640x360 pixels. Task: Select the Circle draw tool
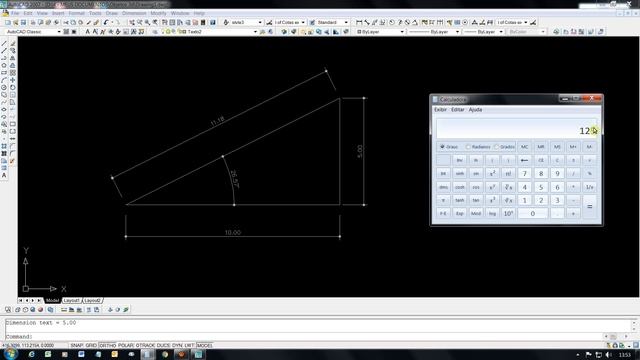4,87
